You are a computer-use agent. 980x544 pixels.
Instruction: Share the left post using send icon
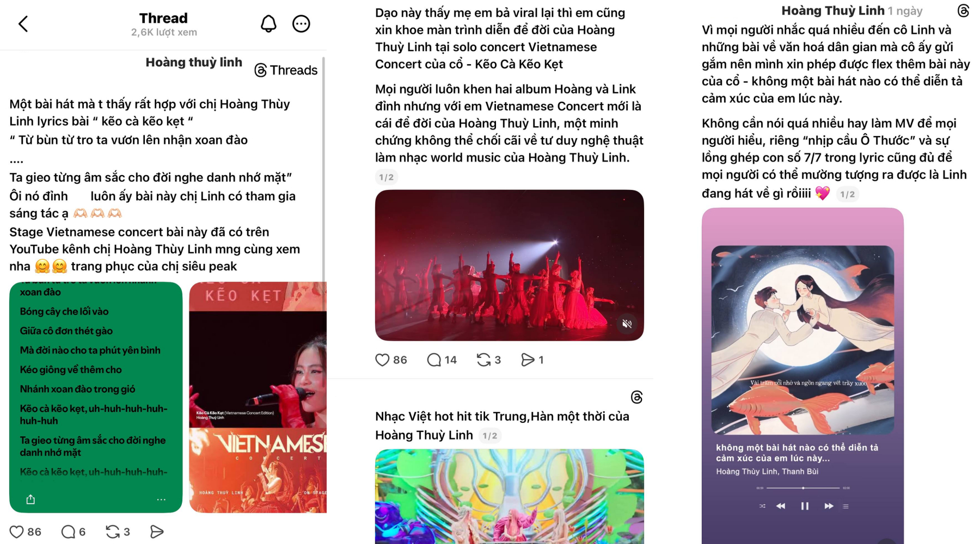[x=157, y=531]
